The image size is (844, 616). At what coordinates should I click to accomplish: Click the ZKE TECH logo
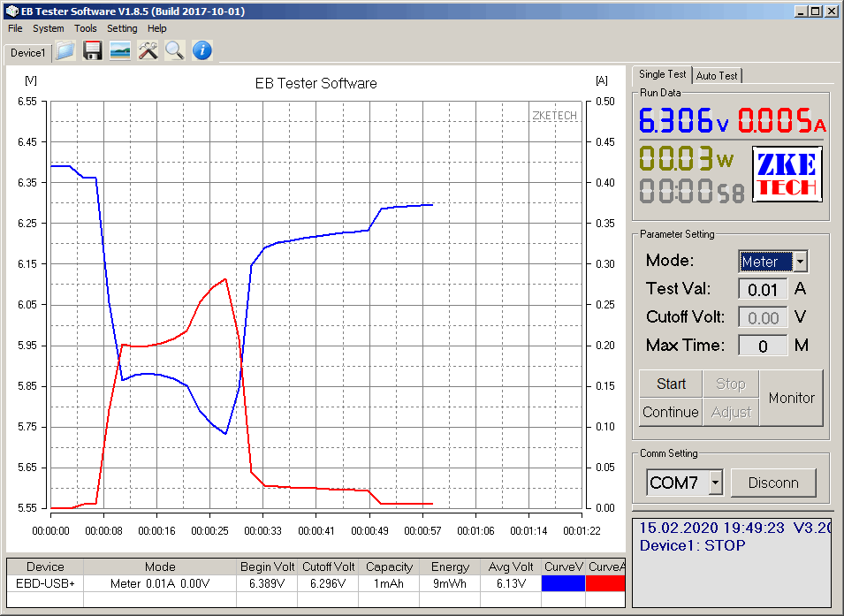click(787, 174)
